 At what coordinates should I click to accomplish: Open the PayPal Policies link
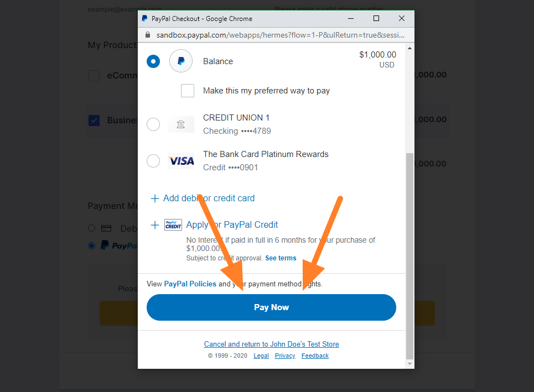coord(190,284)
